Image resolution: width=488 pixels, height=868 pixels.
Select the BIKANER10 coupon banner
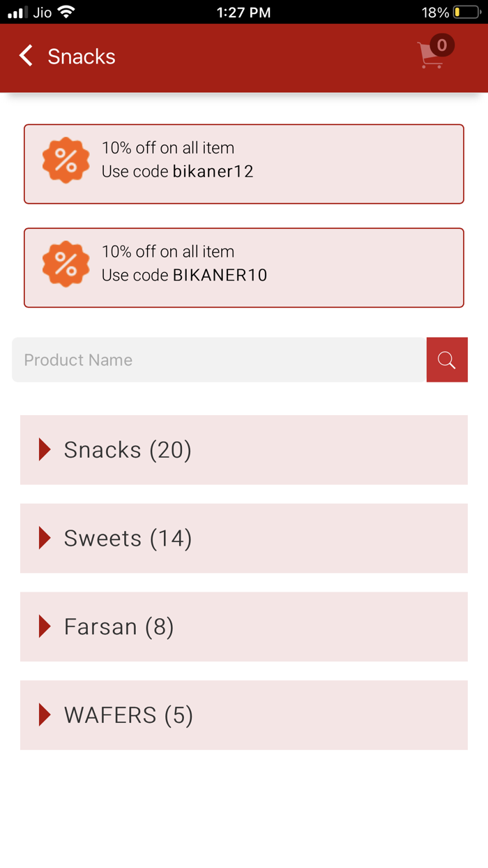[x=244, y=267]
